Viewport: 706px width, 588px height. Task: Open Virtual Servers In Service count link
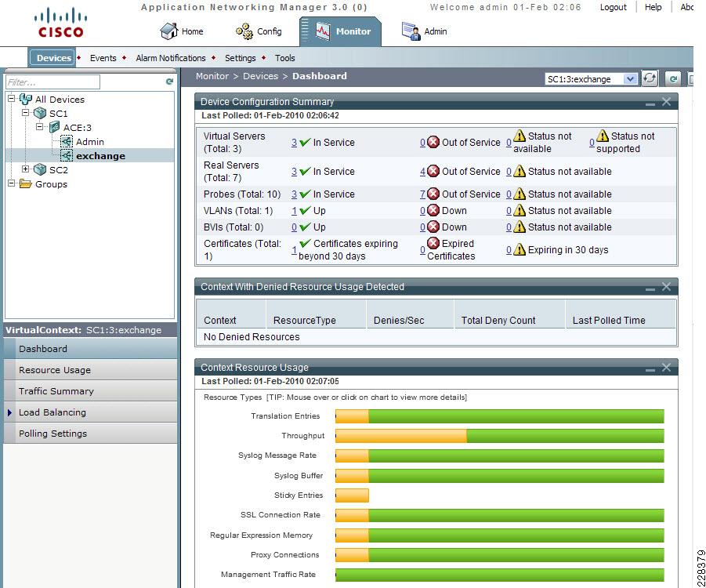(294, 143)
